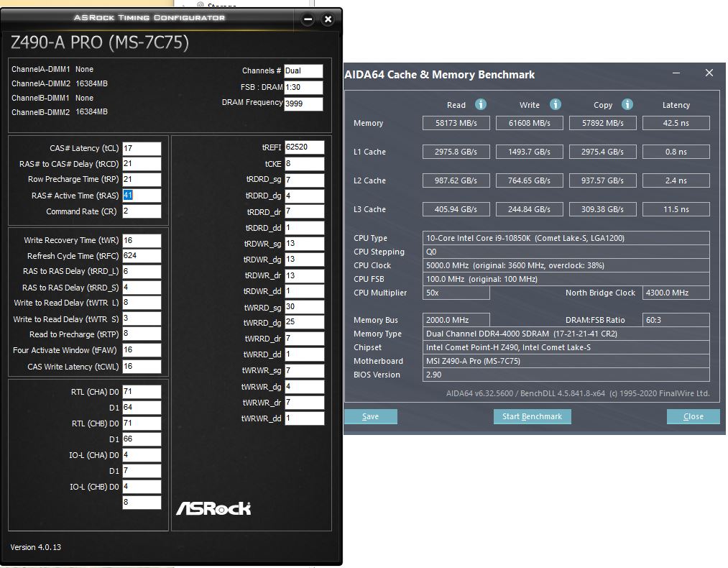Click the tRRD_S value field
The width and height of the screenshot is (728, 568).
pos(142,288)
